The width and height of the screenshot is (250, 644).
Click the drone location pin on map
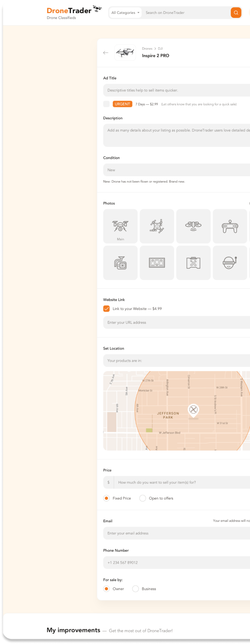[x=194, y=410]
